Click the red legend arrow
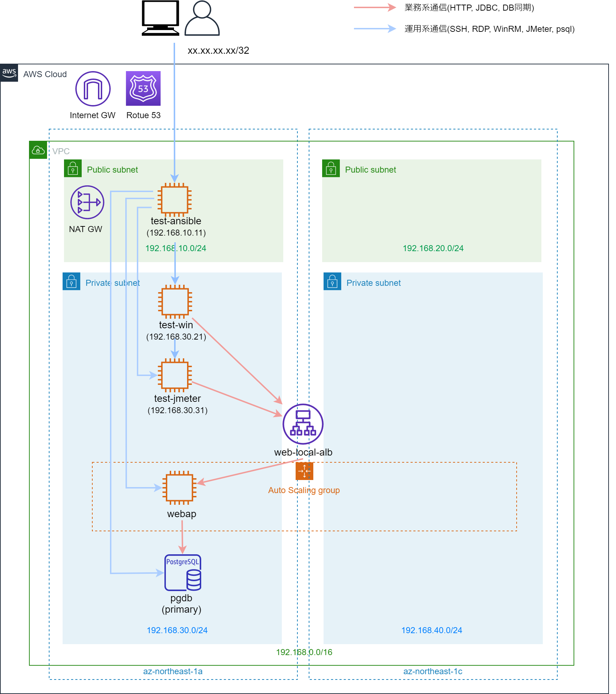The height and width of the screenshot is (694, 616). point(375,7)
